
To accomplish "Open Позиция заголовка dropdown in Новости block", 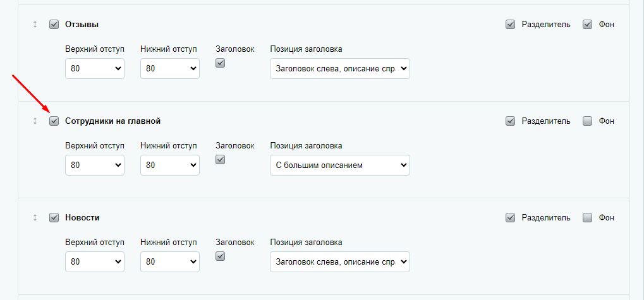I will (x=340, y=261).
